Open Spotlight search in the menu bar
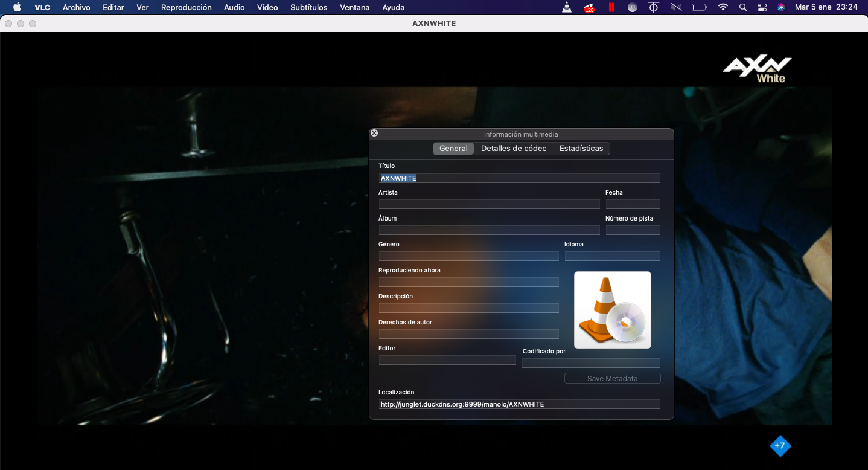Image resolution: width=868 pixels, height=470 pixels. 742,8
